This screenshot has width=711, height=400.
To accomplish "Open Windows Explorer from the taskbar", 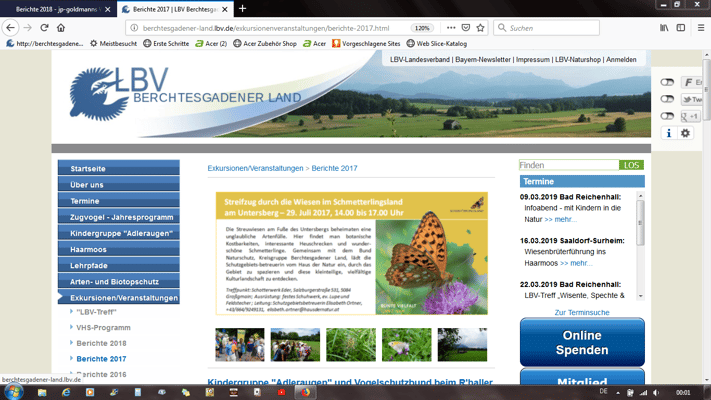I will coord(42,392).
